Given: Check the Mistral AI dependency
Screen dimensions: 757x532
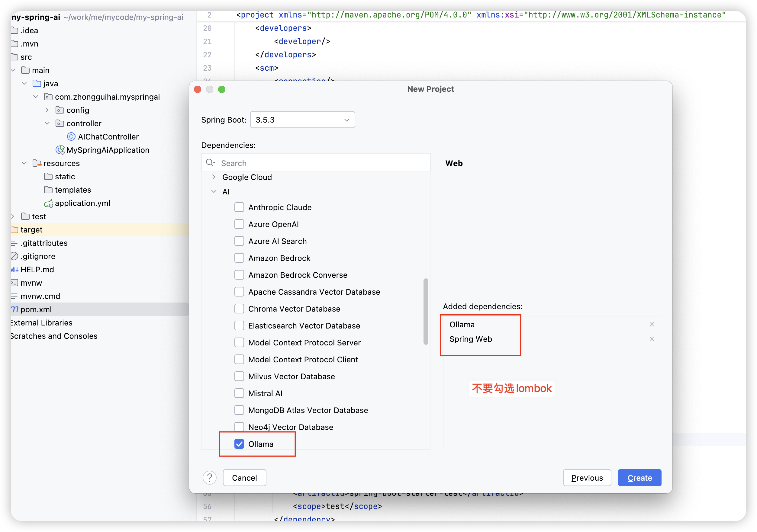Looking at the screenshot, I should (x=239, y=393).
